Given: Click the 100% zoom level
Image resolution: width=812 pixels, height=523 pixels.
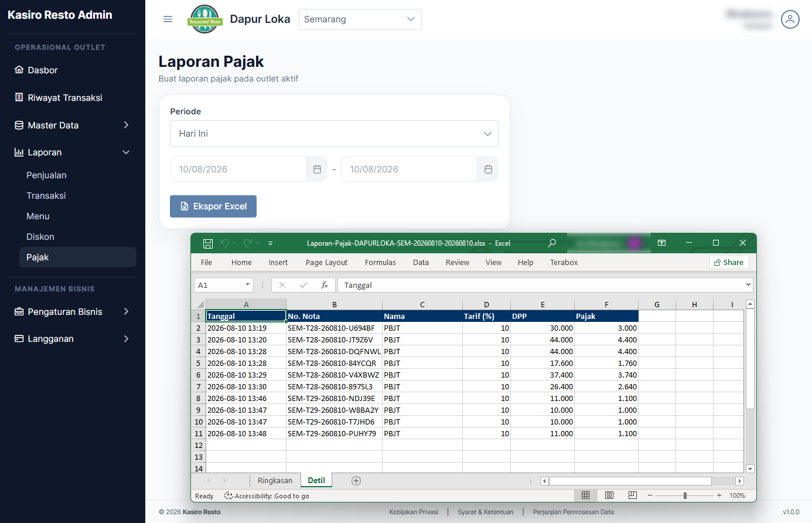Looking at the screenshot, I should point(737,496).
